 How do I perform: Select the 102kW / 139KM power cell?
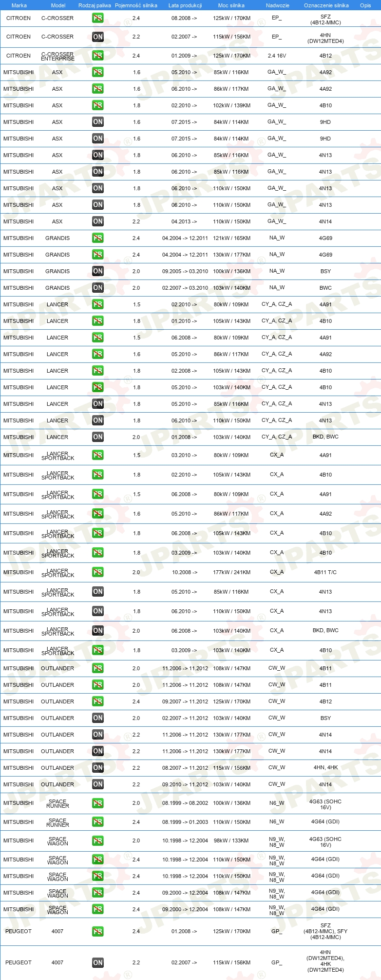[232, 105]
